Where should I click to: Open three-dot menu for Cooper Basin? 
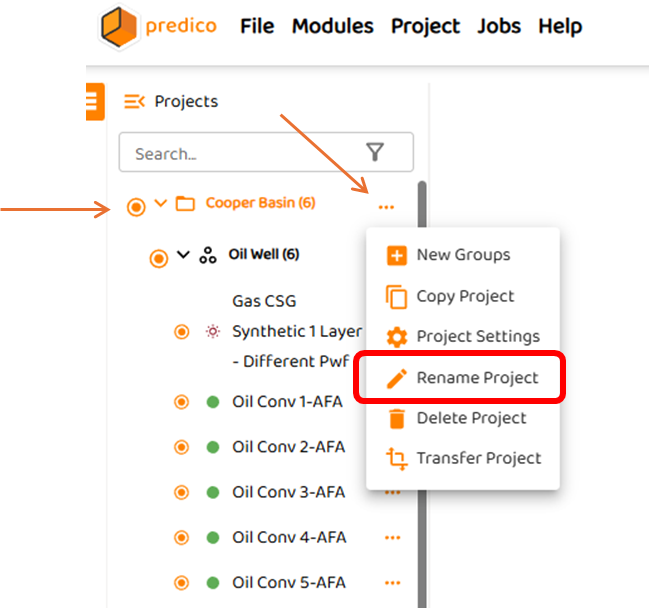click(x=386, y=207)
